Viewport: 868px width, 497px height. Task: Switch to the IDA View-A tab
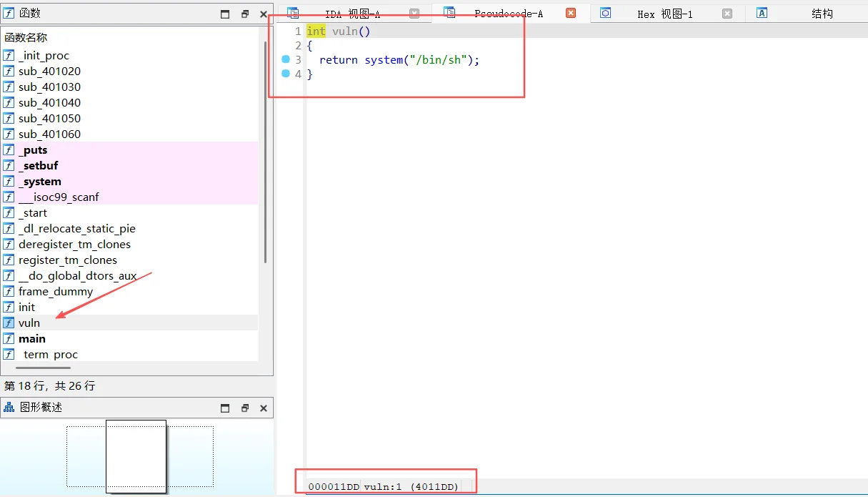(352, 14)
